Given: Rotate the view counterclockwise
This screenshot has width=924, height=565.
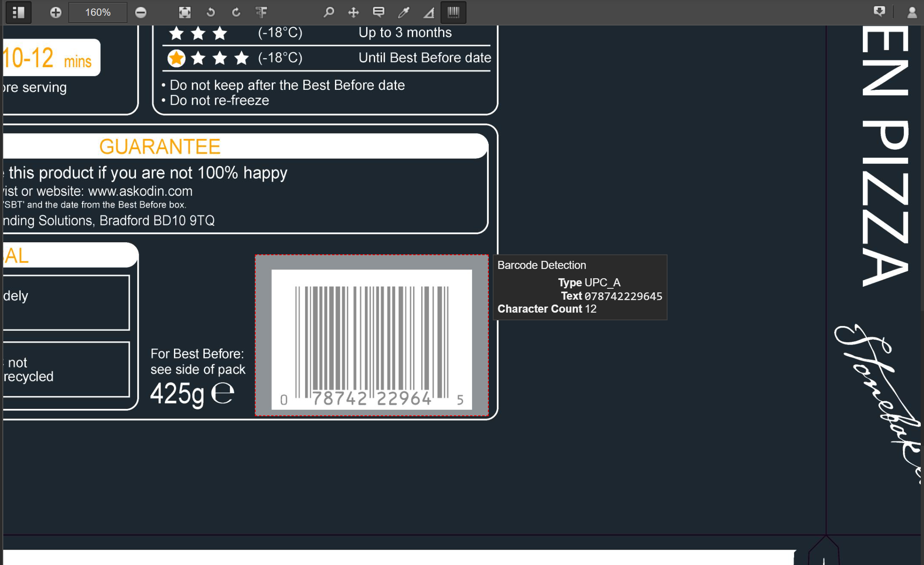Looking at the screenshot, I should (210, 13).
